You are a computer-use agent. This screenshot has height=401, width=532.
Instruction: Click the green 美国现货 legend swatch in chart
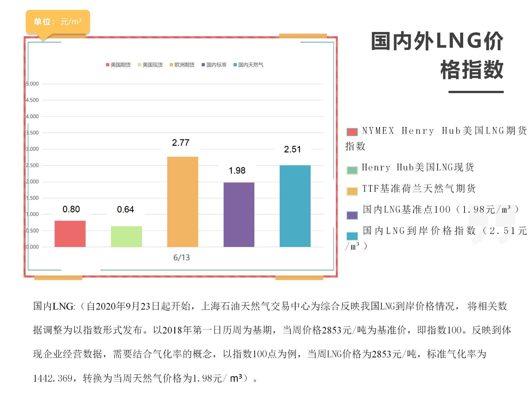(x=140, y=65)
